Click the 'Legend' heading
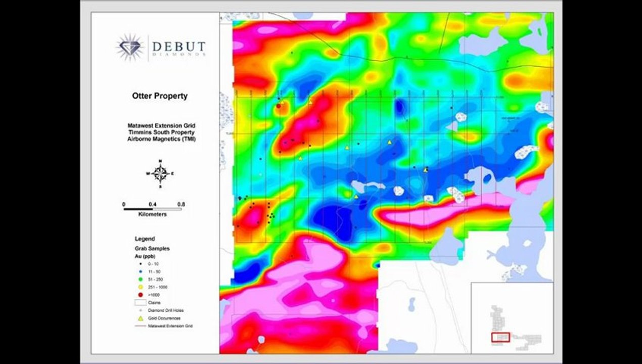 pos(145,239)
